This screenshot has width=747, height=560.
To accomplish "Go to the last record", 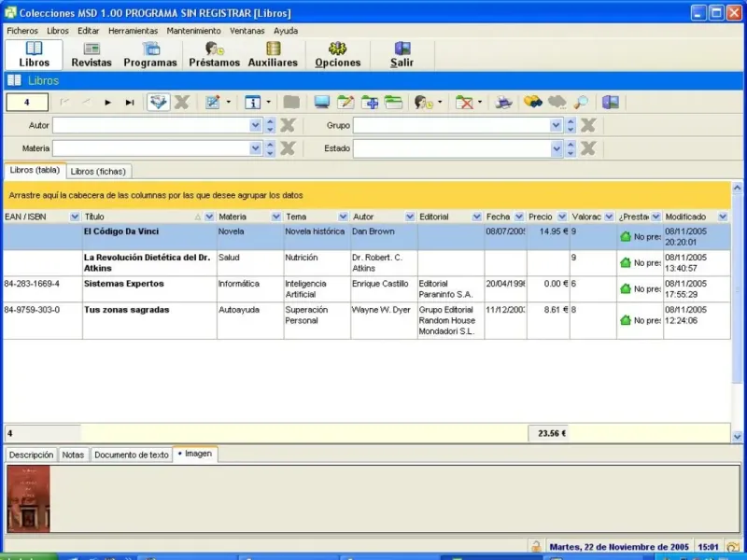I will pyautogui.click(x=130, y=103).
